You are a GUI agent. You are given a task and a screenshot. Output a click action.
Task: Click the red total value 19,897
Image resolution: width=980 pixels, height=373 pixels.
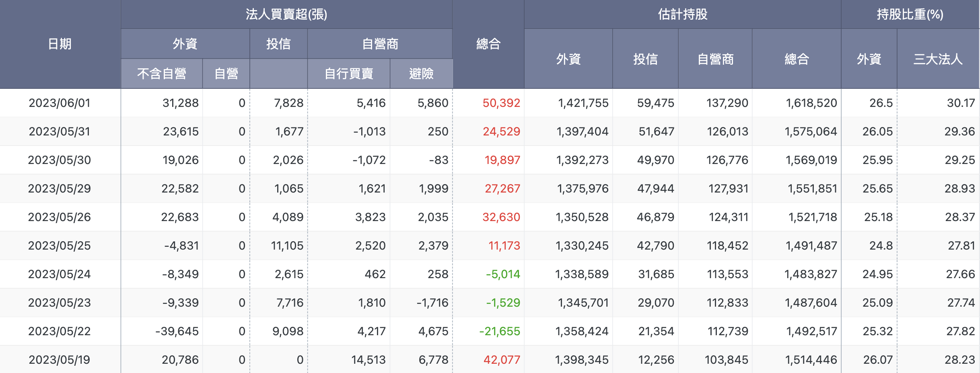coord(502,160)
